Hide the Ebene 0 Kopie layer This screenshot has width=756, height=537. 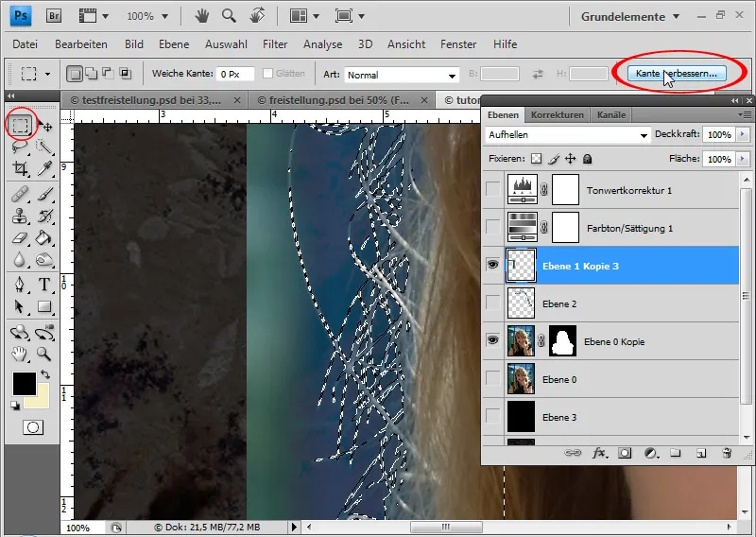tap(492, 340)
